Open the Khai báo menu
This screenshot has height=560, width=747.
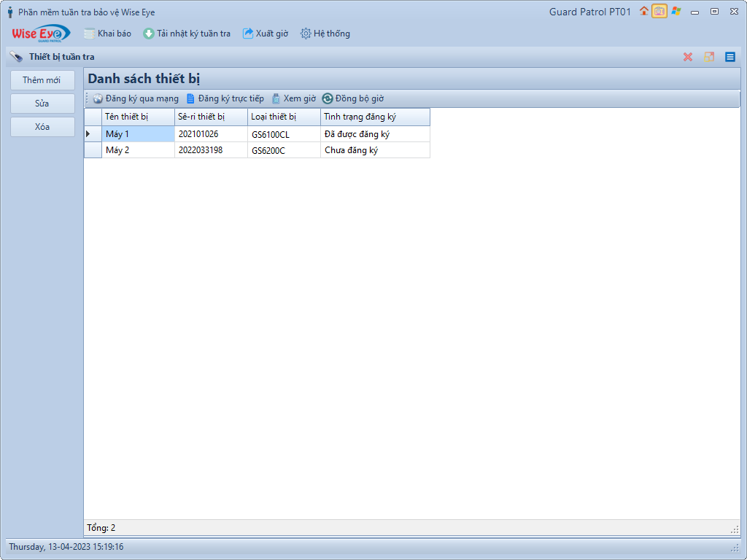(107, 34)
